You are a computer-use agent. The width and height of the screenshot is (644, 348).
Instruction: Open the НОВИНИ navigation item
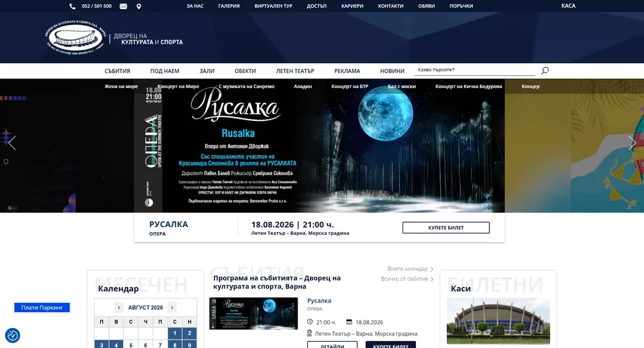(x=392, y=71)
